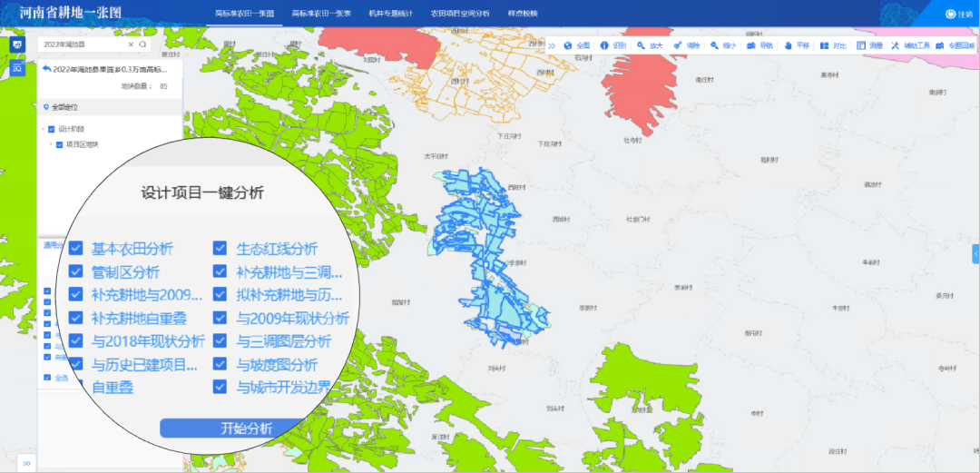Uncheck 管制区分析 checkbox

(x=75, y=271)
